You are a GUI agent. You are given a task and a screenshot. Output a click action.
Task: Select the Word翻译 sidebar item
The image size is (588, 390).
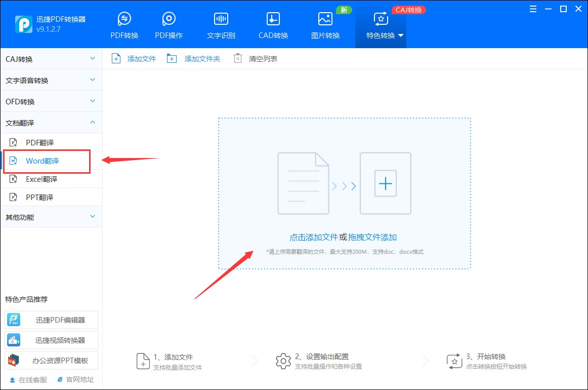coord(52,161)
